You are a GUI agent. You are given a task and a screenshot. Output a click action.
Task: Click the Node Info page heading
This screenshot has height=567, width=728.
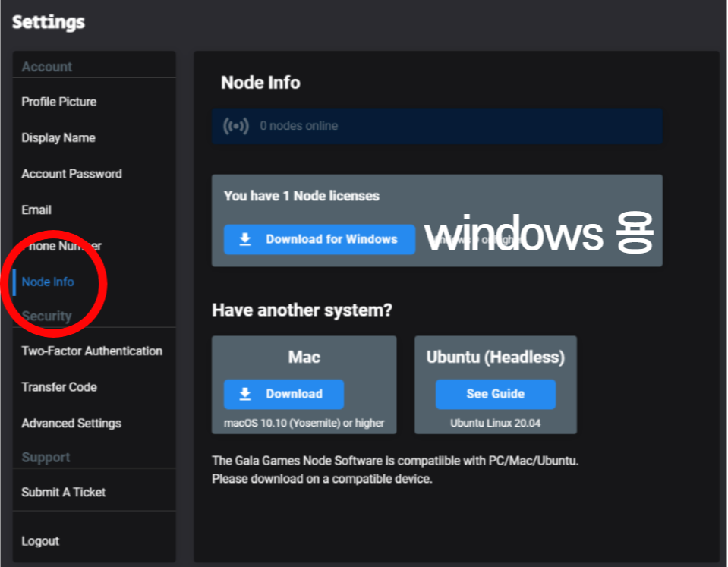(x=260, y=83)
